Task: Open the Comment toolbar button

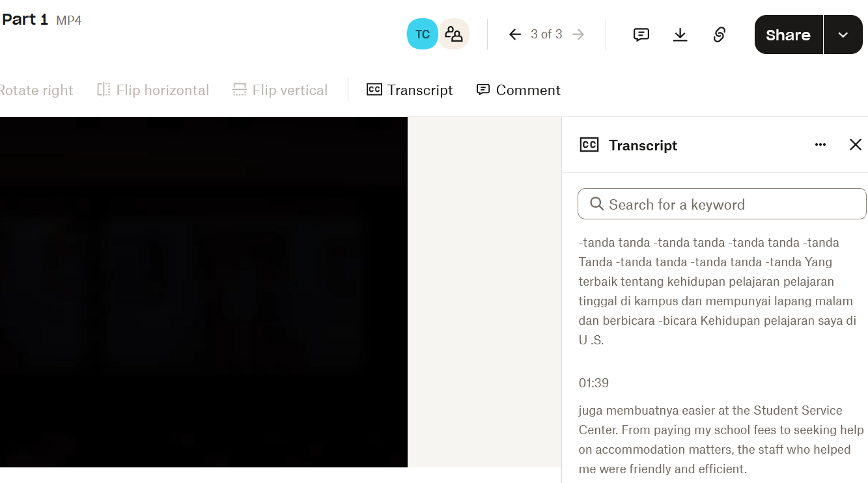Action: [x=518, y=90]
